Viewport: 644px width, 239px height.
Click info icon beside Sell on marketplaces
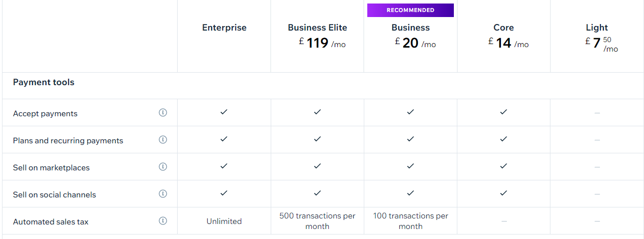163,167
